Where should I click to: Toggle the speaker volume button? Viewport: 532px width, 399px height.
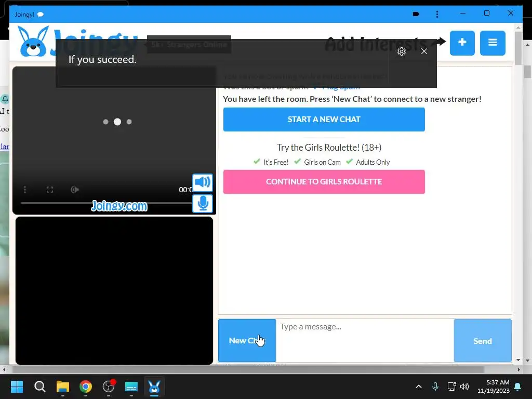[x=203, y=182]
